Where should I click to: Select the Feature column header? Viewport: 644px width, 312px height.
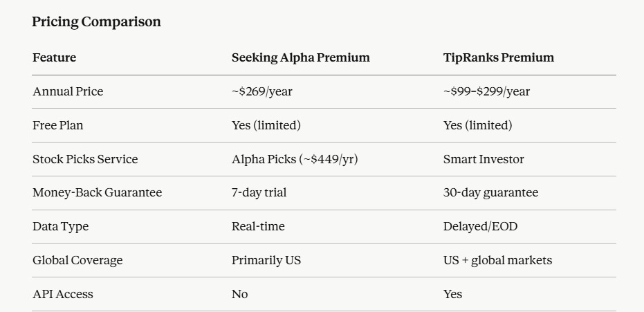click(54, 57)
